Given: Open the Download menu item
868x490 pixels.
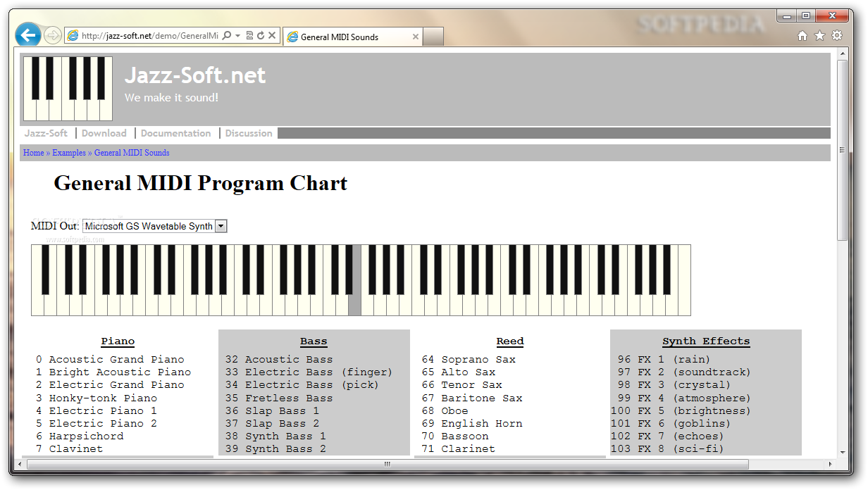Looking at the screenshot, I should pyautogui.click(x=104, y=133).
